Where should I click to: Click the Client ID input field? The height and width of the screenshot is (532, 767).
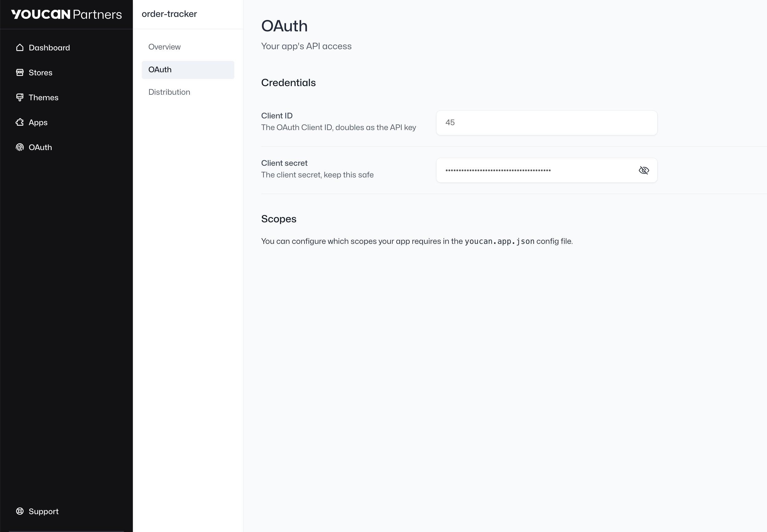pos(547,123)
